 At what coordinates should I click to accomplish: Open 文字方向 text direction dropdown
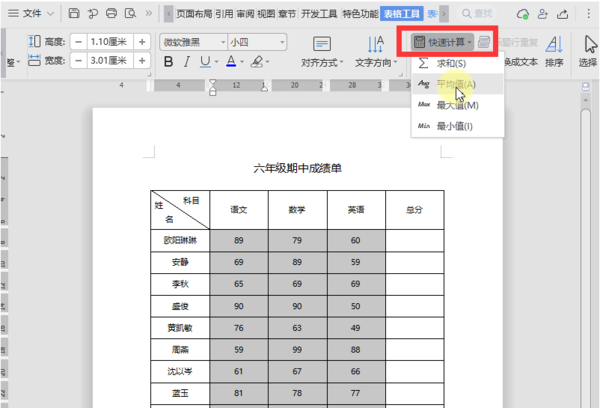[x=376, y=52]
